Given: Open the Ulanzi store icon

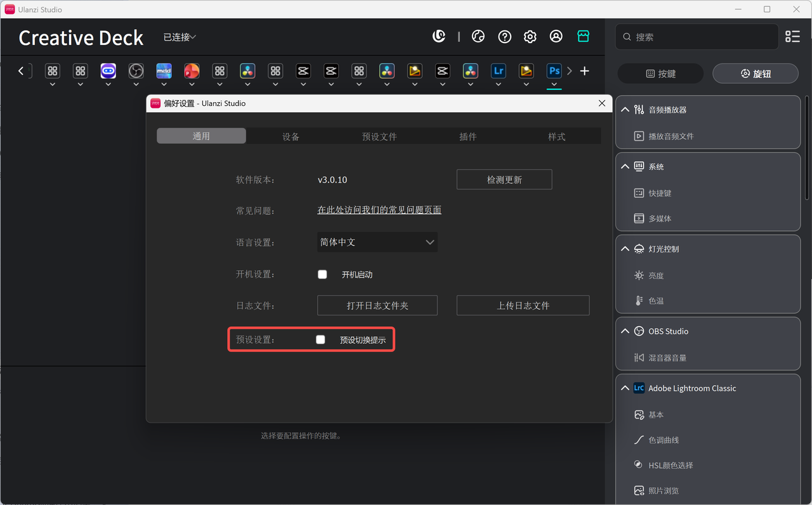Looking at the screenshot, I should click(583, 36).
